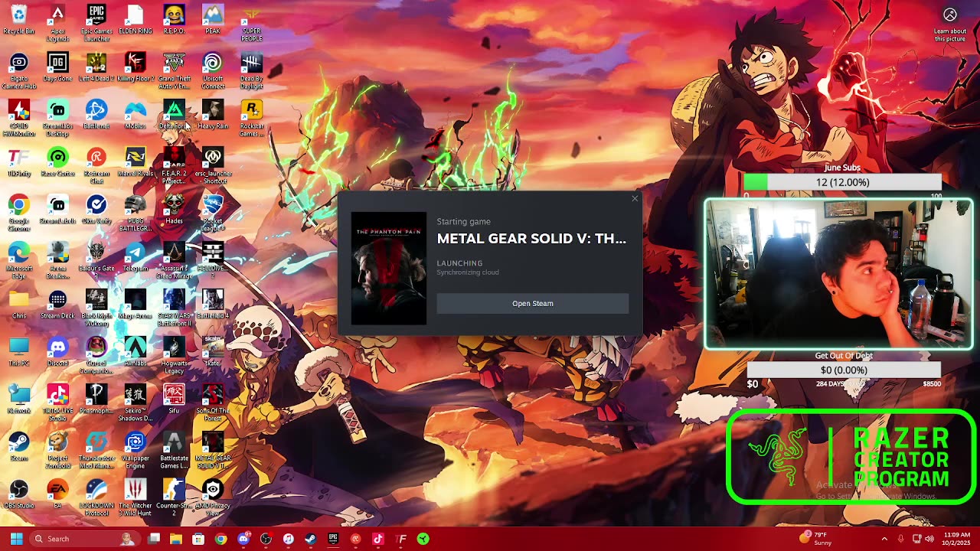Select the Left 4 Dead 2 shortcut
Viewport: 980px width, 551px height.
tap(96, 68)
